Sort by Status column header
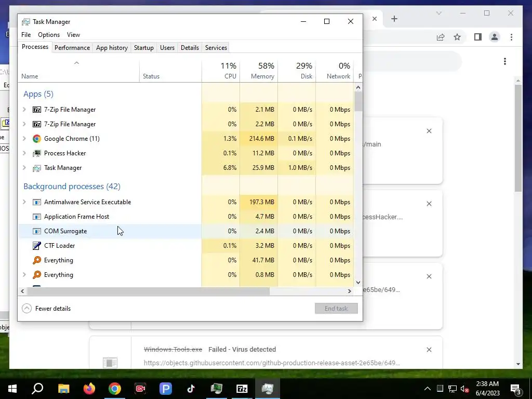This screenshot has height=399, width=532. pos(170,71)
